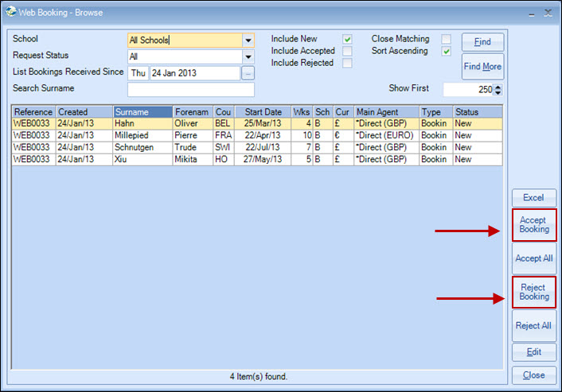Screen dimensions: 562x392
Task: Toggle the Include New checkbox
Action: tap(347, 39)
